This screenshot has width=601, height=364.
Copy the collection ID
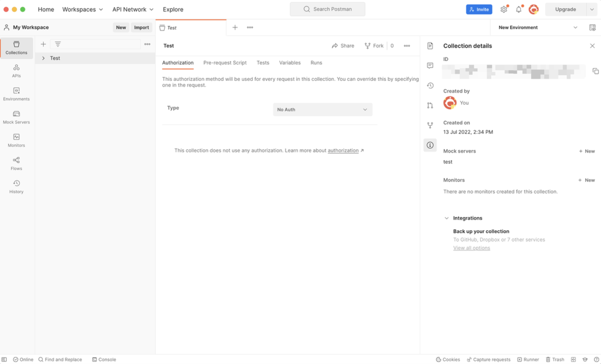click(596, 71)
